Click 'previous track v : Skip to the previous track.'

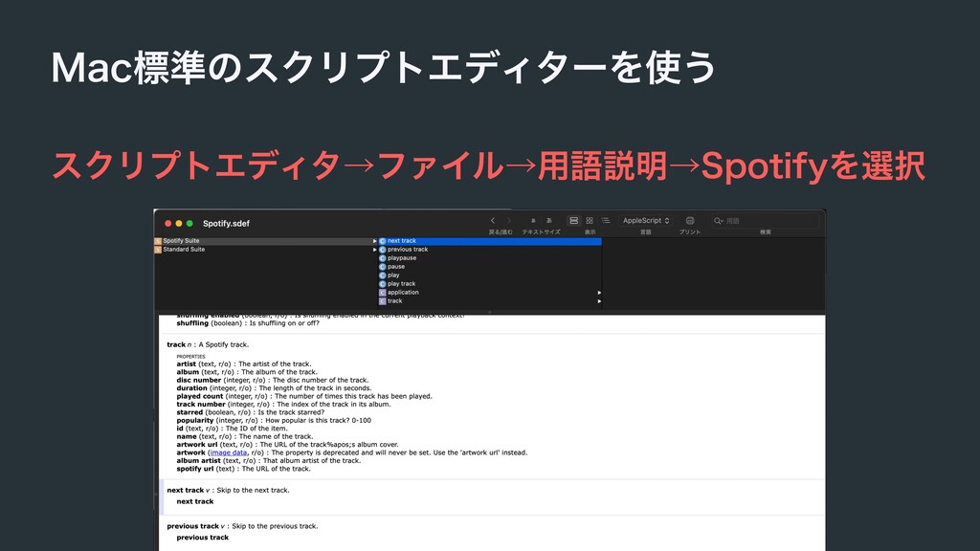[x=242, y=526]
